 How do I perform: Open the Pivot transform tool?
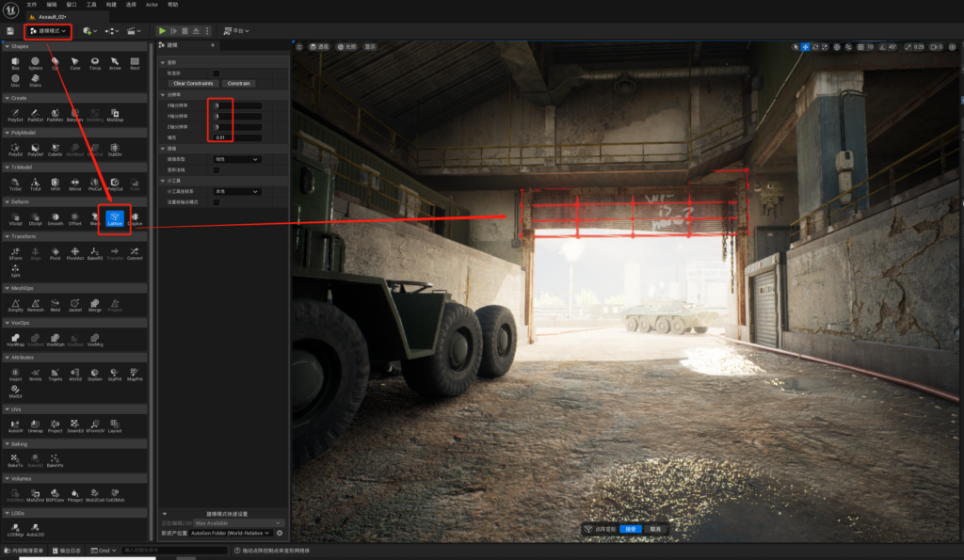[56, 252]
